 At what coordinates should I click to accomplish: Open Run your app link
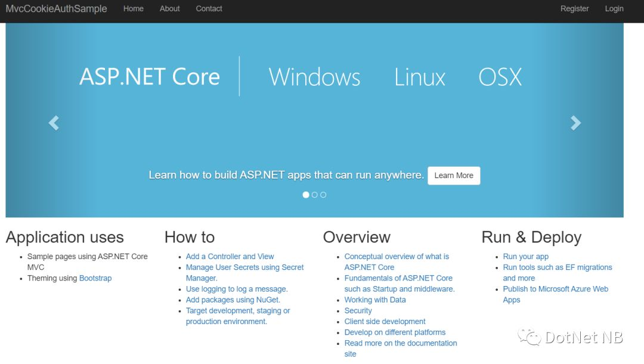pyautogui.click(x=526, y=256)
